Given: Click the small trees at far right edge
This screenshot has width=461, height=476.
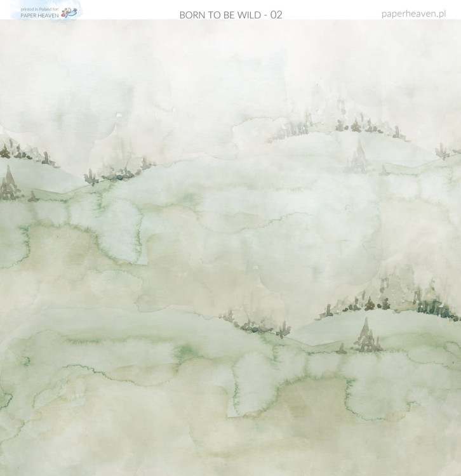Looking at the screenshot, I should point(444,150).
